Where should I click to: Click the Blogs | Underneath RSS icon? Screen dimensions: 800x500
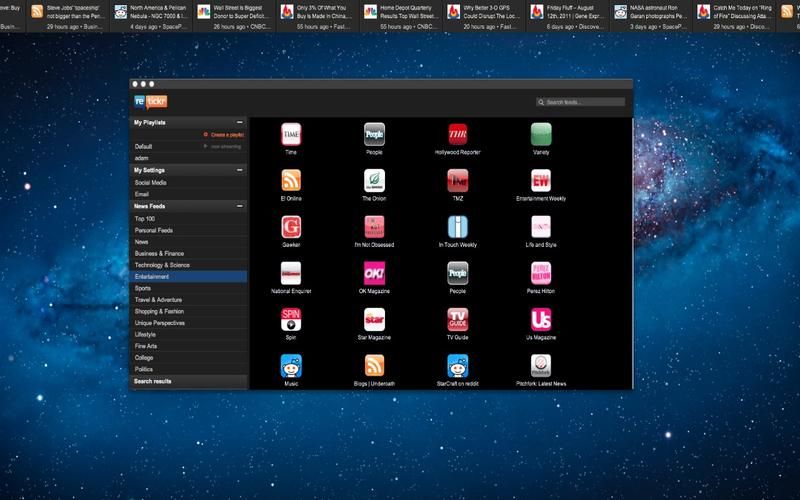pos(374,366)
